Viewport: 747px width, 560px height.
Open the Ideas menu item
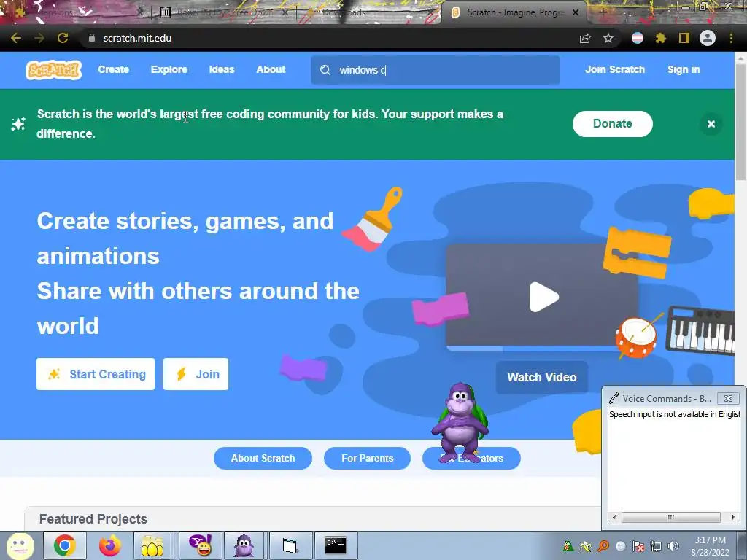222,69
